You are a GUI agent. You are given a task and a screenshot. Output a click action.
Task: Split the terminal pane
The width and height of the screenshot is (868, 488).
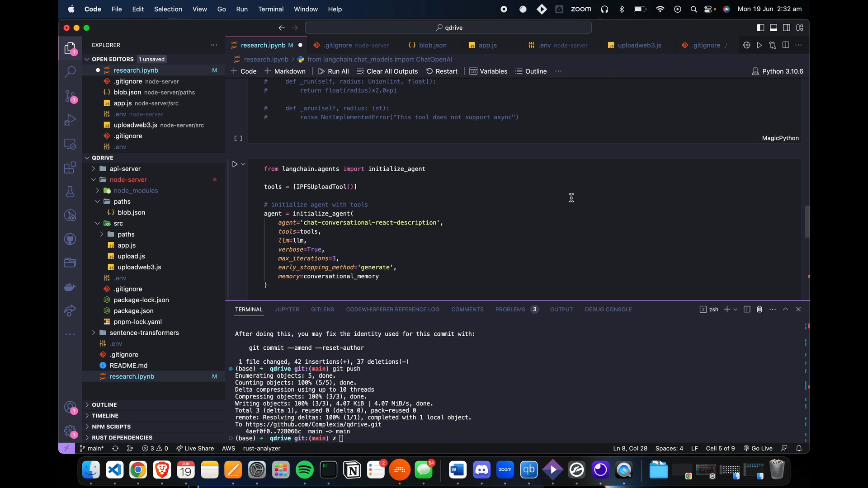[747, 310]
